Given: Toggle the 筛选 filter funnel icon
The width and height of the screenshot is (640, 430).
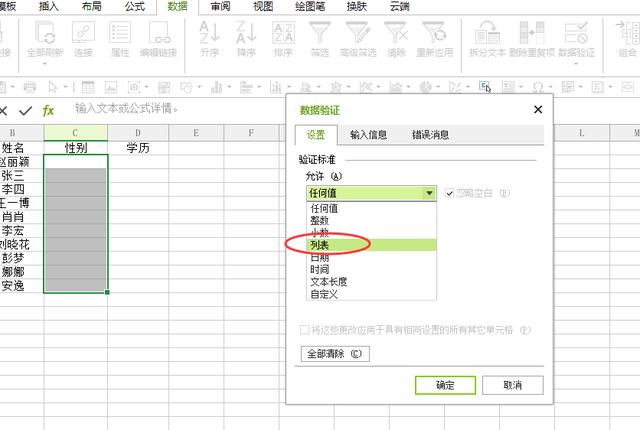Looking at the screenshot, I should (320, 33).
